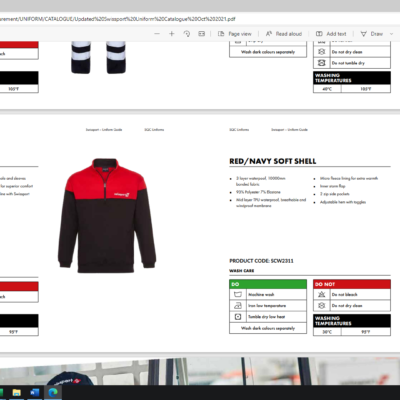Click black WASHING TEMPERATURES bar above 30°C
This screenshot has height=400, width=400.
click(x=352, y=321)
